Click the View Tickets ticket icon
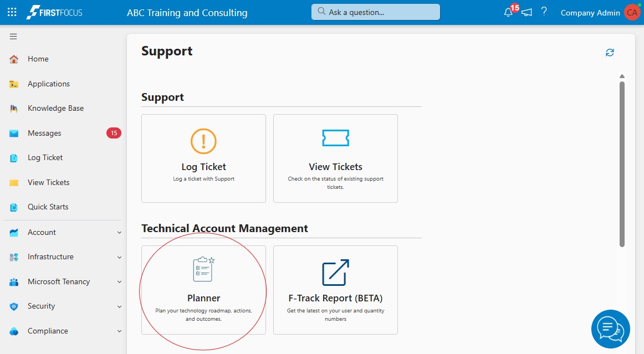Screen dimensions: 644x354 click(x=335, y=137)
